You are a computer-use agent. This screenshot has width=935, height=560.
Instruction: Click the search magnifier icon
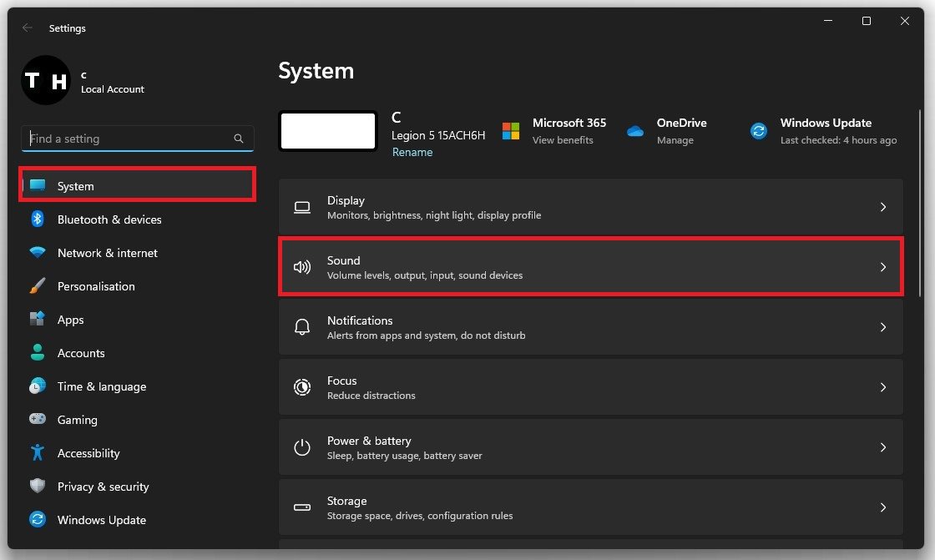[x=239, y=139]
